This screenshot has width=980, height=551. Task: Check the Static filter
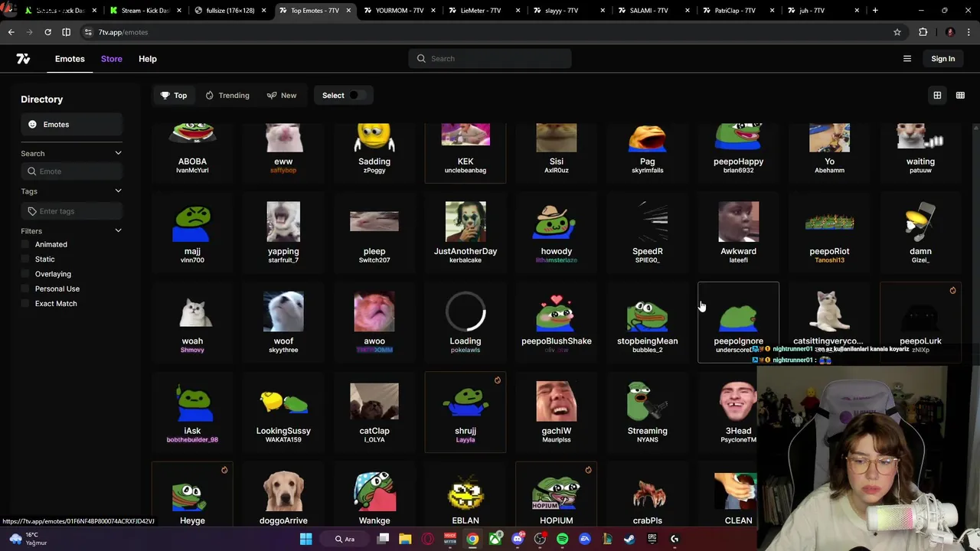click(25, 259)
